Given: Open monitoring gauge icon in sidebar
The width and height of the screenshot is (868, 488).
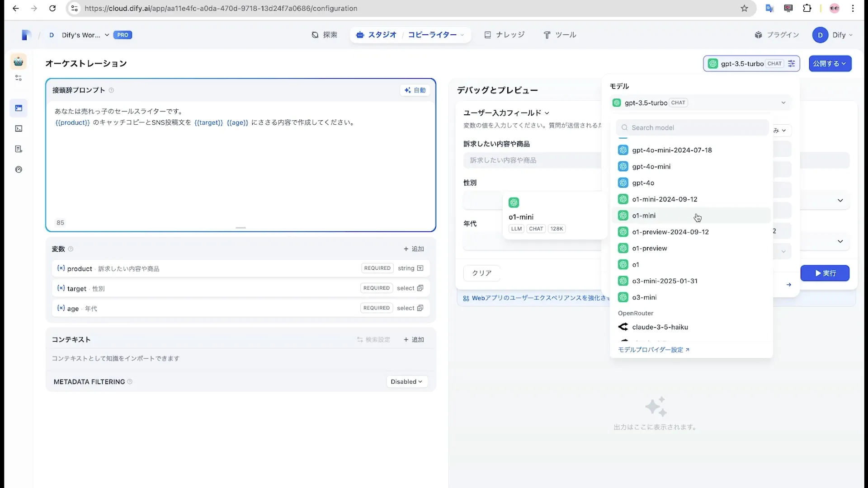Looking at the screenshot, I should (x=19, y=169).
